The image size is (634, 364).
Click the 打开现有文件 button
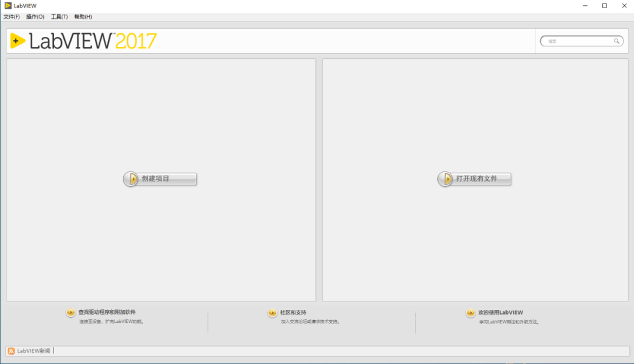[474, 178]
